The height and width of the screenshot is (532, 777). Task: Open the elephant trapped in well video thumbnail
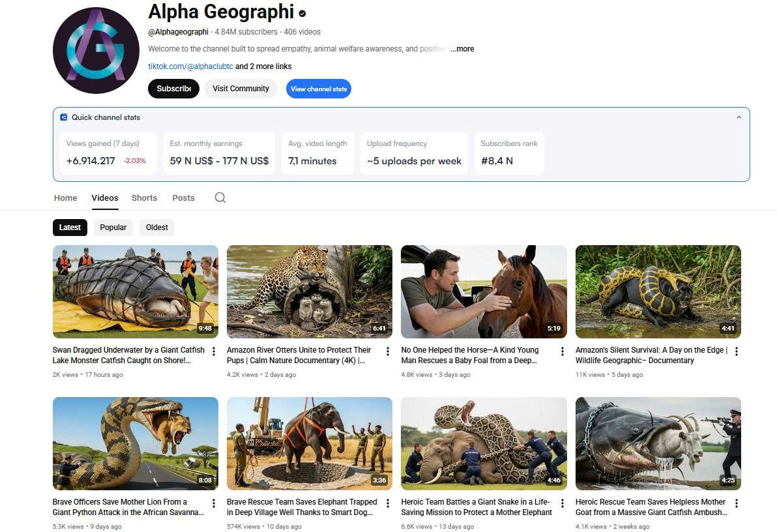[x=310, y=443]
